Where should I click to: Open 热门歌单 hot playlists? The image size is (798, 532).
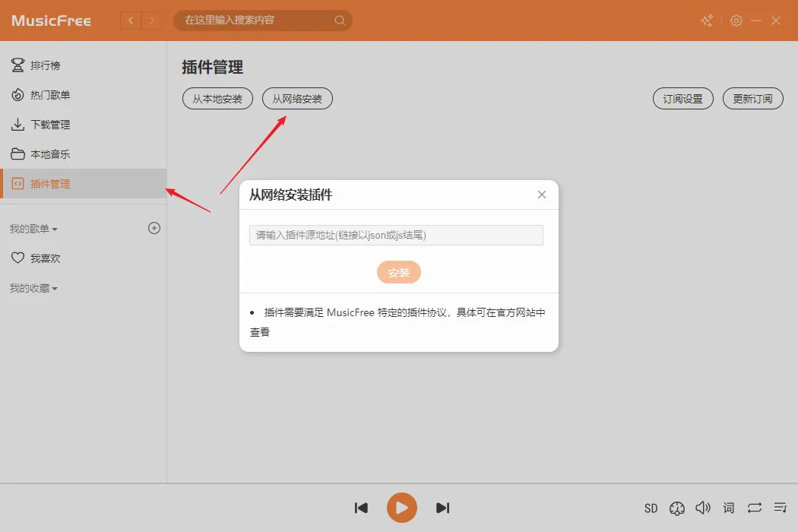coord(83,95)
